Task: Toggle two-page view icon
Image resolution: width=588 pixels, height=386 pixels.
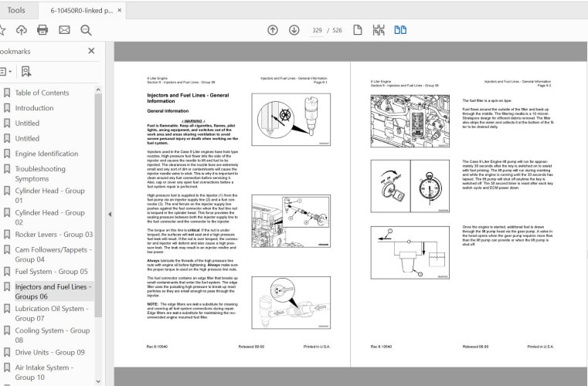Action: tap(400, 30)
